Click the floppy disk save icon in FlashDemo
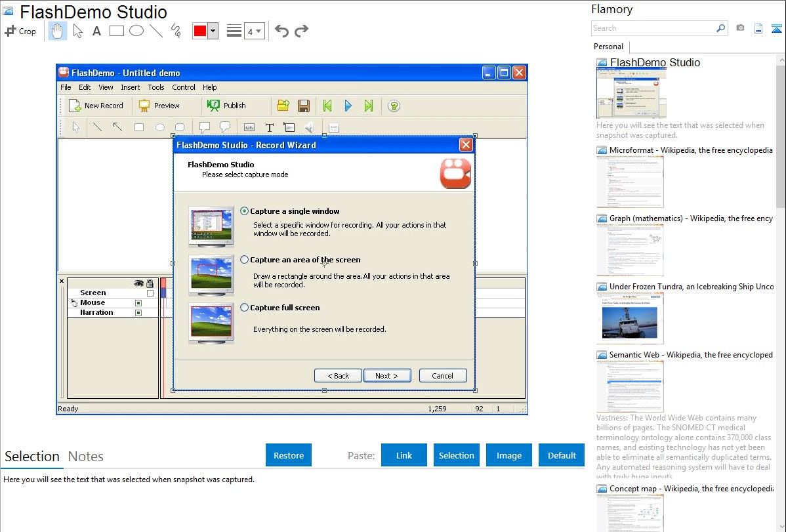Image resolution: width=786 pixels, height=532 pixels. (303, 106)
